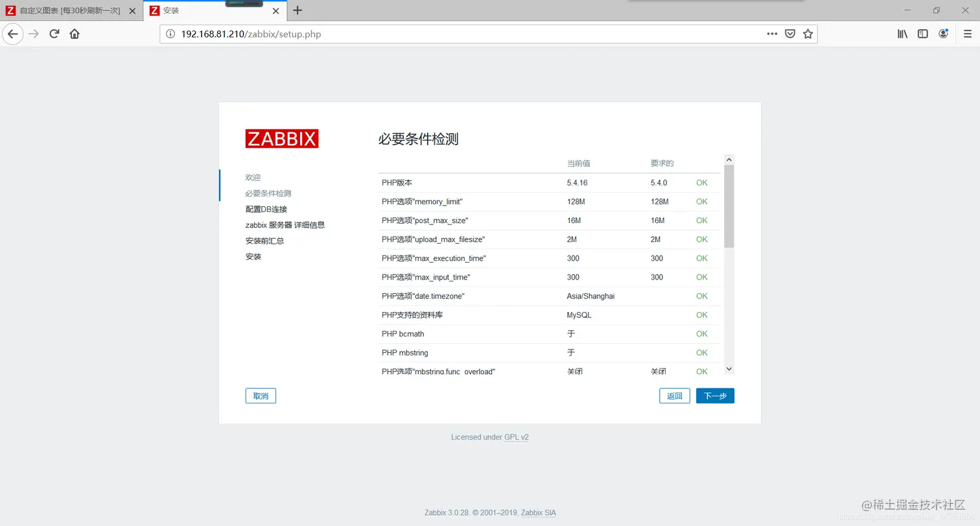The height and width of the screenshot is (526, 980).
Task: Click the PHP版本 row label
Action: point(397,183)
